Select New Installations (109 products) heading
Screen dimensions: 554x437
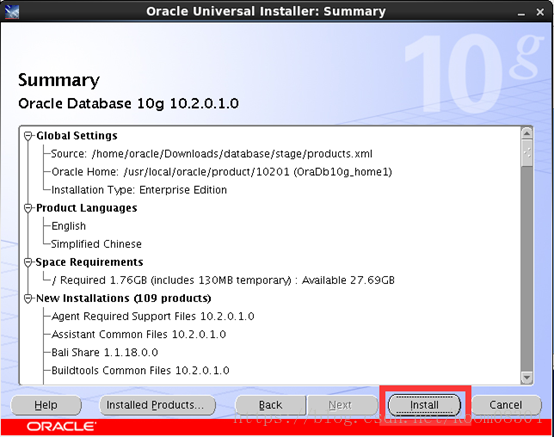point(124,299)
